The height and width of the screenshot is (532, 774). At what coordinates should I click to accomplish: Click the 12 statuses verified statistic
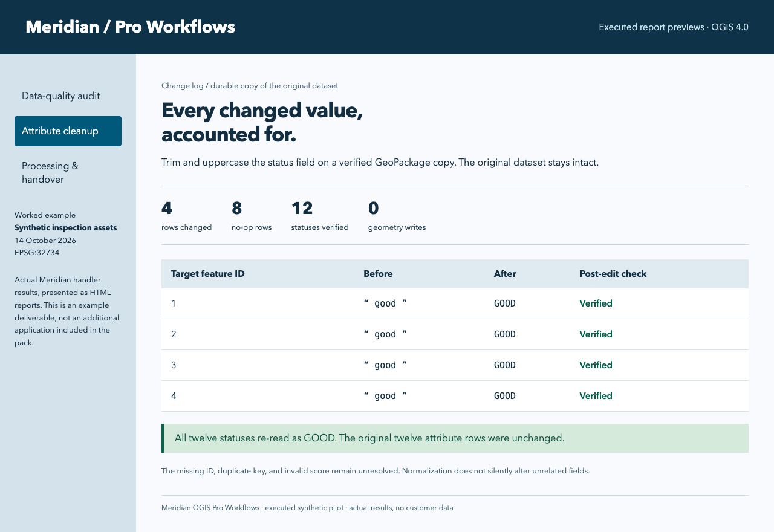(320, 216)
